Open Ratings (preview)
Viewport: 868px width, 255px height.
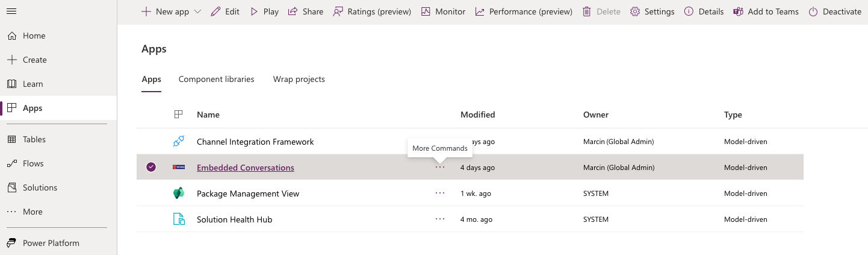[372, 11]
